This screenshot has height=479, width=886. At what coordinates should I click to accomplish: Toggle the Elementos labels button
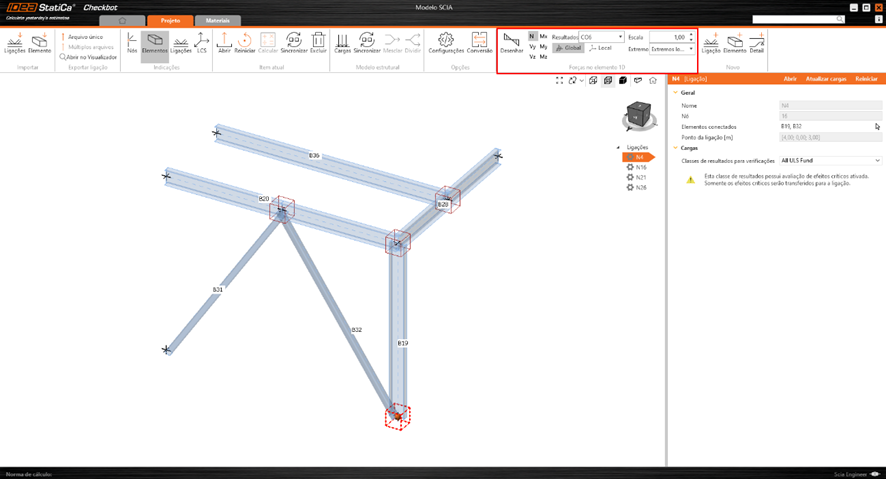click(x=155, y=42)
